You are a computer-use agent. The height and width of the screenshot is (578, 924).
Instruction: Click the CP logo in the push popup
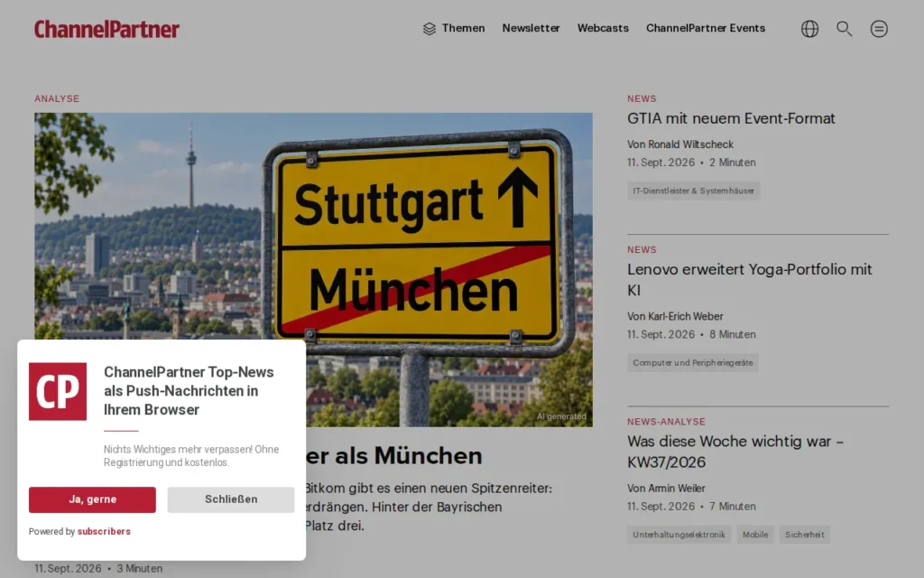click(x=58, y=391)
